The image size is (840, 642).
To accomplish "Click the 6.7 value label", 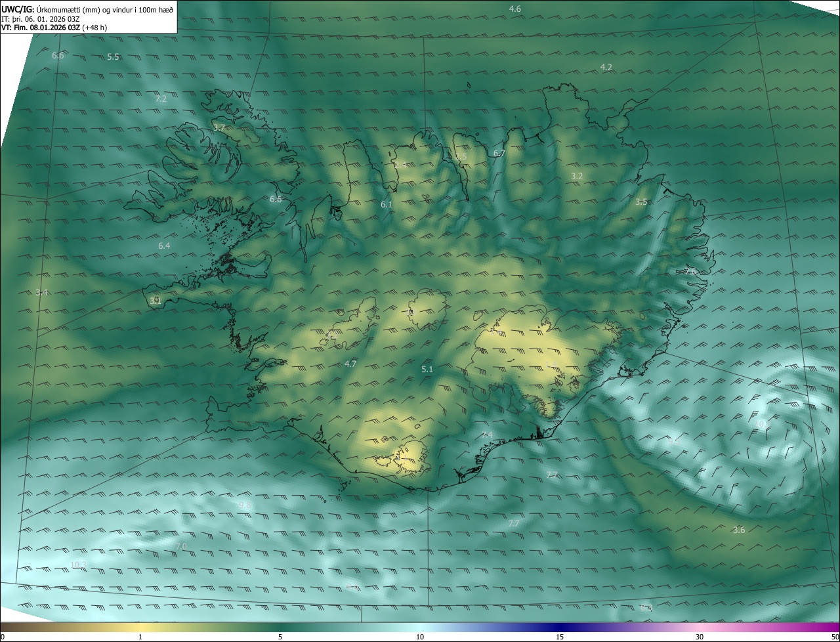I will 499,154.
